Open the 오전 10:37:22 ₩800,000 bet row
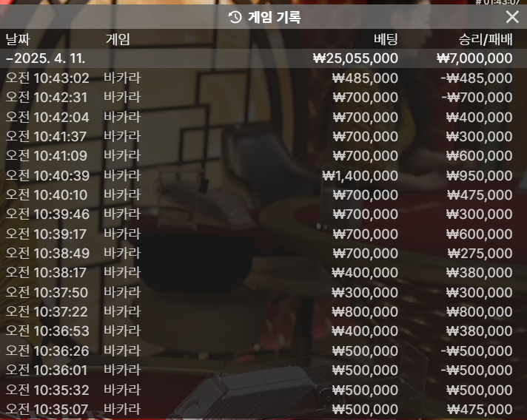The width and height of the screenshot is (527, 420). [263, 311]
